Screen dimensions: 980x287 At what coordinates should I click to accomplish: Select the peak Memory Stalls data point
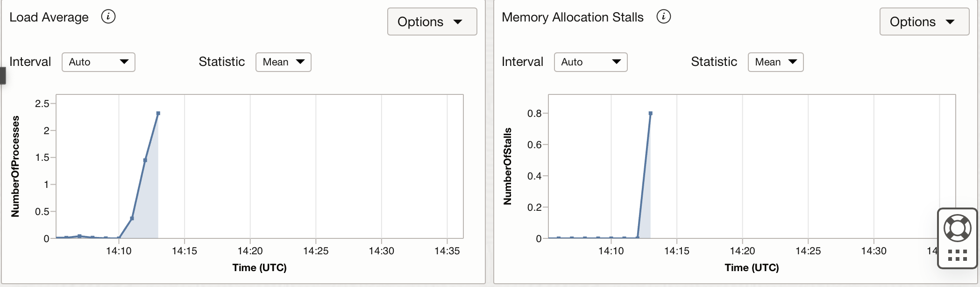651,113
